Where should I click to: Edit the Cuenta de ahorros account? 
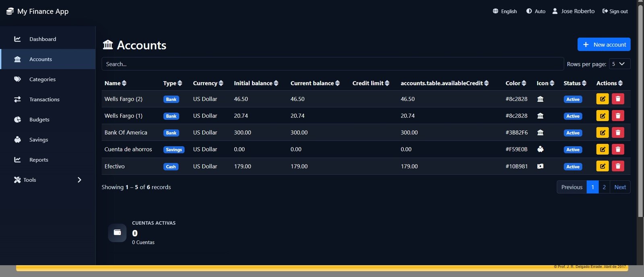pos(602,150)
